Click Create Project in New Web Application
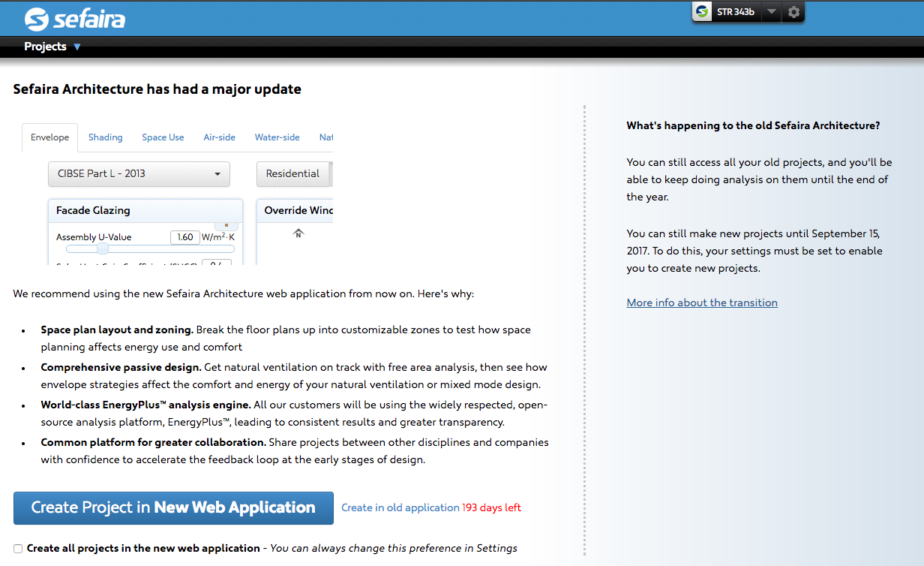 [173, 508]
